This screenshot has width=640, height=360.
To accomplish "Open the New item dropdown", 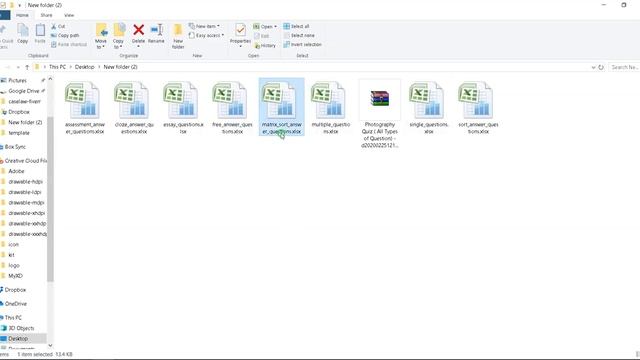I will pyautogui.click(x=204, y=26).
